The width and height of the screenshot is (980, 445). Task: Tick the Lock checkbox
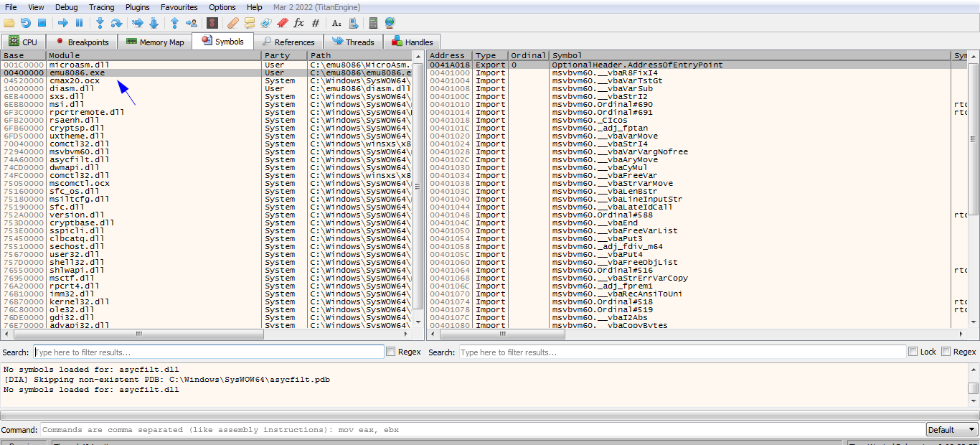(x=913, y=352)
